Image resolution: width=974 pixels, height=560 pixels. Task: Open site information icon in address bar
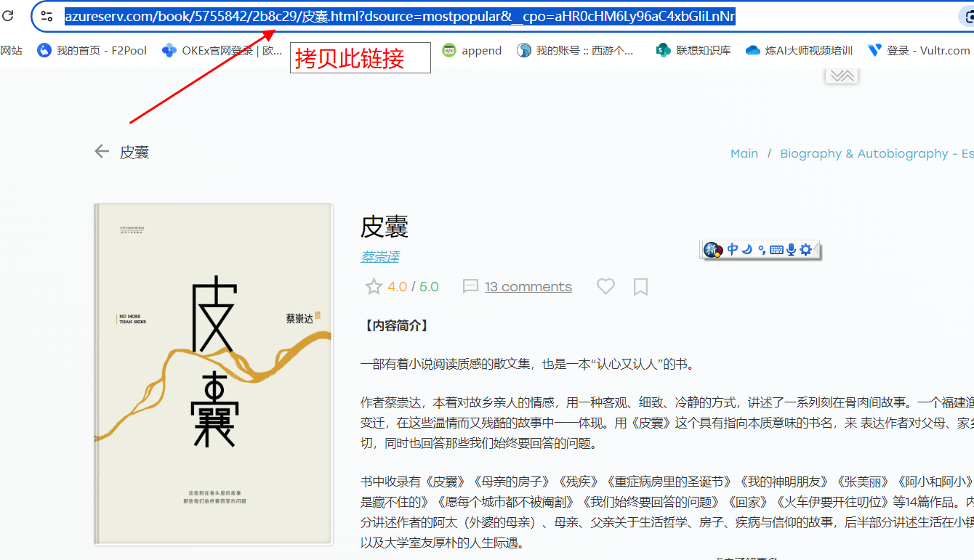47,17
